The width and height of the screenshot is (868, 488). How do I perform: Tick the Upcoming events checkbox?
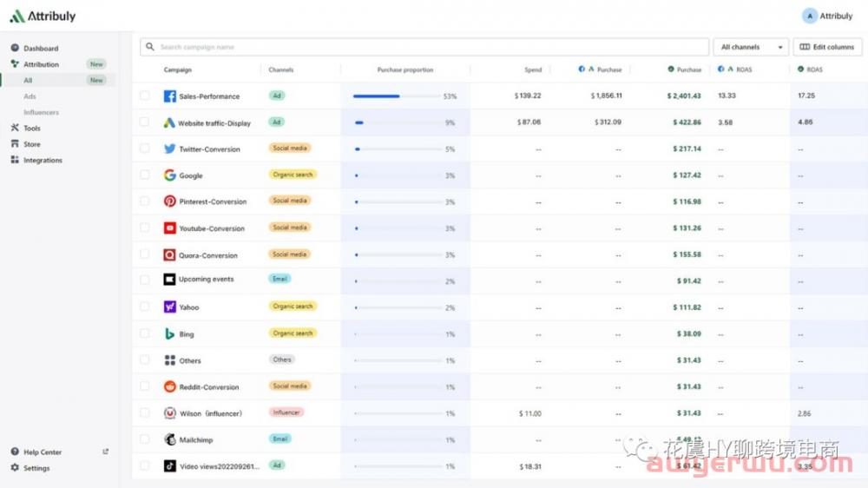144,280
